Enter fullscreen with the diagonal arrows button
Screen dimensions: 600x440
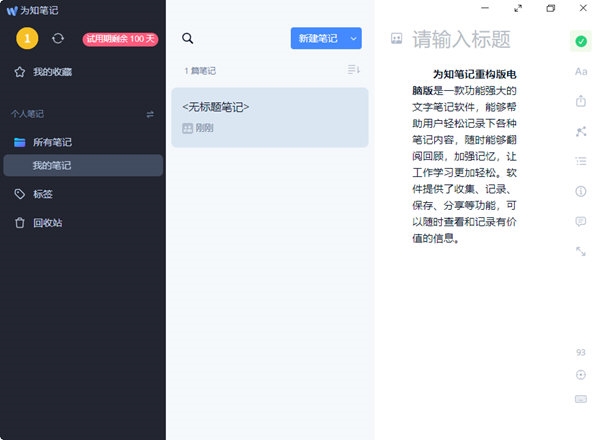click(518, 8)
